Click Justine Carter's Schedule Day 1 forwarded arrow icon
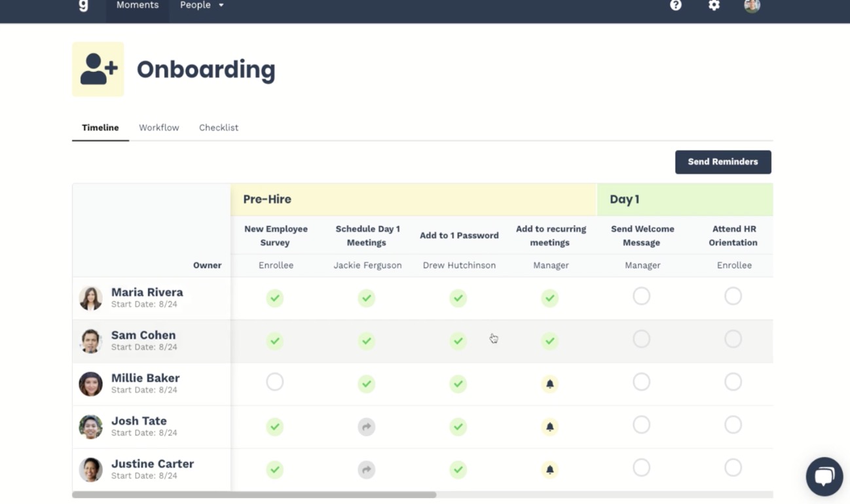This screenshot has height=504, width=850. coord(367,469)
